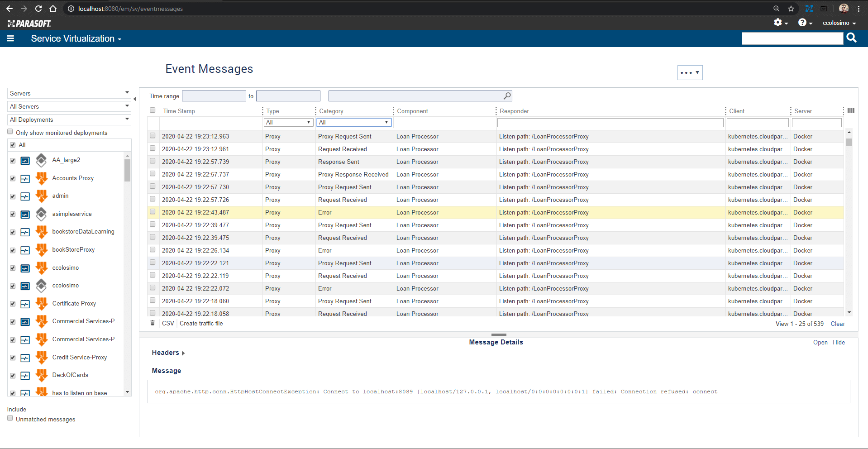Image resolution: width=868 pixels, height=449 pixels.
Task: Open the All Servers dropdown
Action: [69, 106]
